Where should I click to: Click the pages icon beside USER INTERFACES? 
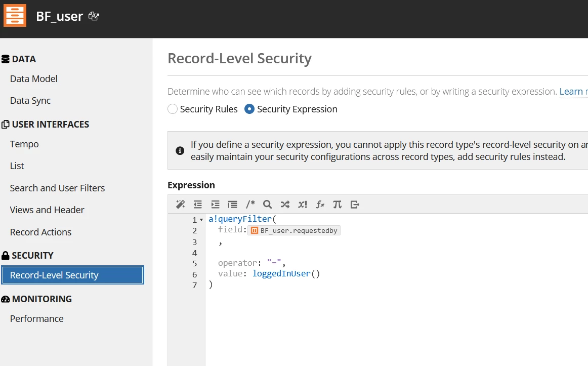(5, 124)
